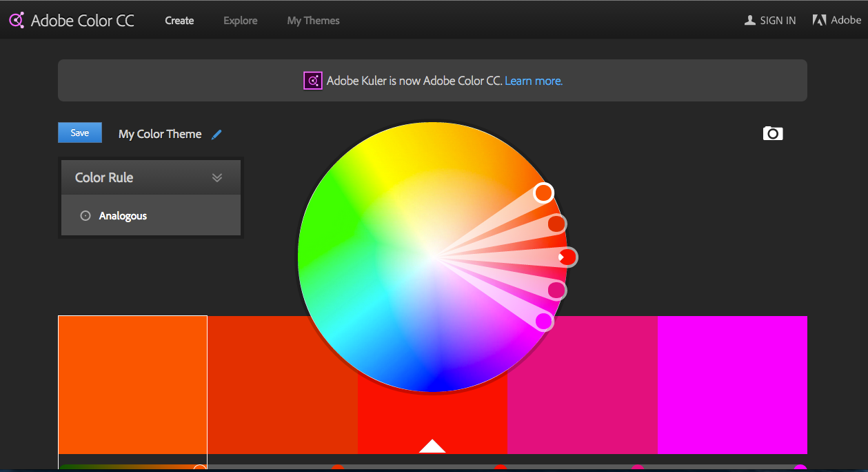Click the white base-color triangle marker

(x=432, y=446)
